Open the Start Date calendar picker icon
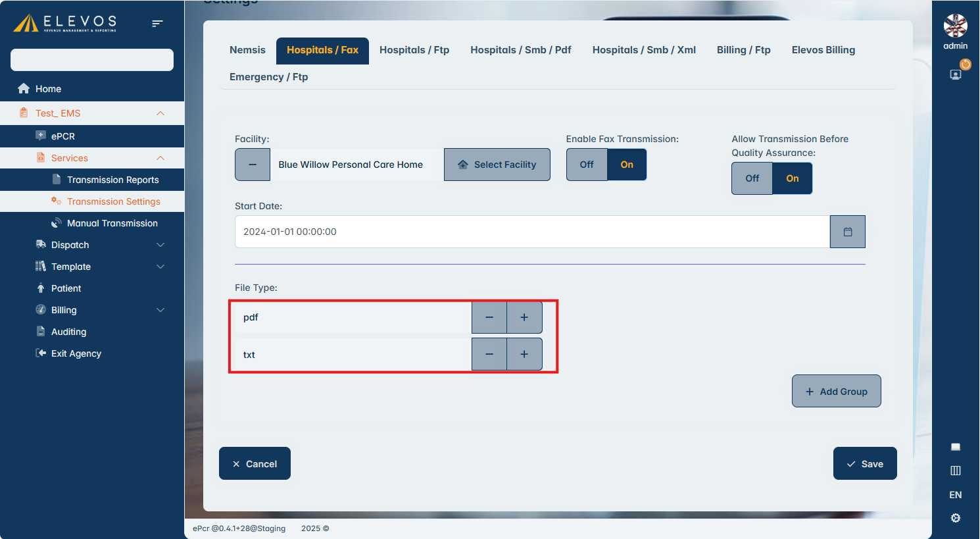This screenshot has width=980, height=539. [x=847, y=232]
